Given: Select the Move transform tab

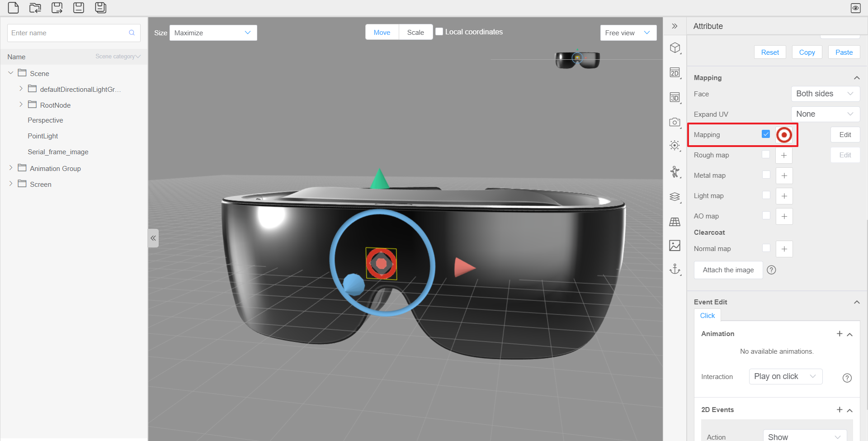Looking at the screenshot, I should pos(382,33).
